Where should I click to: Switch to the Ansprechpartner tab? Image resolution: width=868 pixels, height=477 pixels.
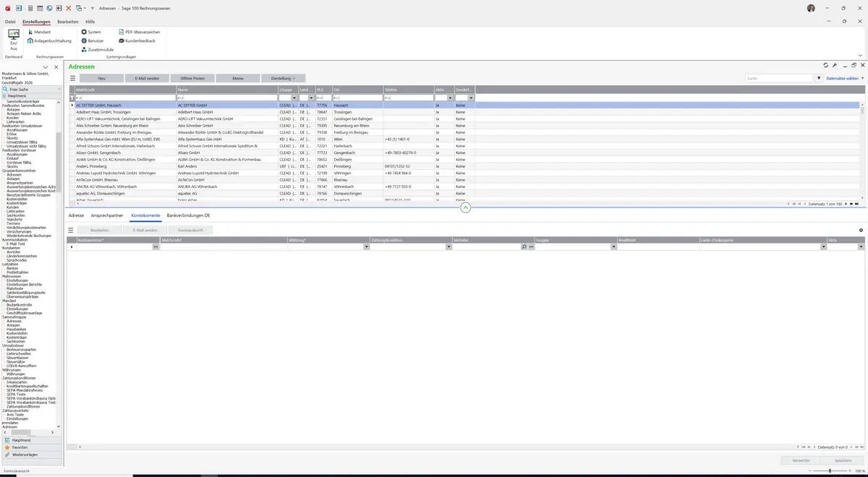[x=107, y=215]
